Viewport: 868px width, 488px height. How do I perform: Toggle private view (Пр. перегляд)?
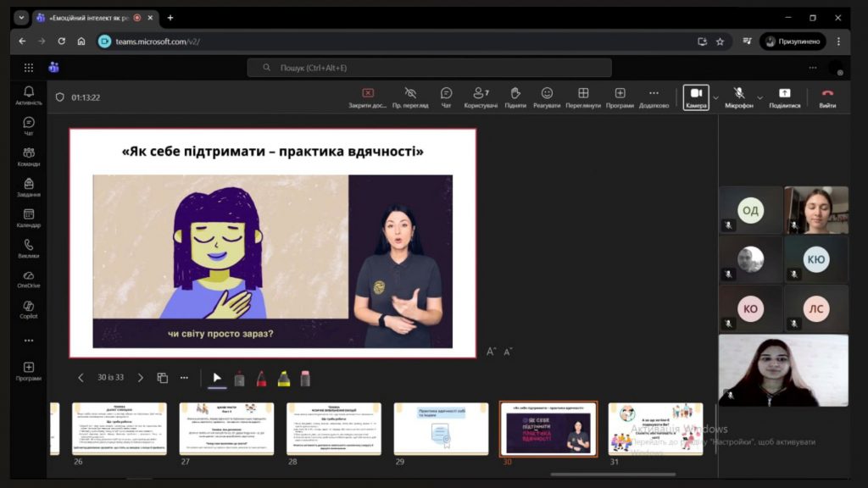click(410, 97)
